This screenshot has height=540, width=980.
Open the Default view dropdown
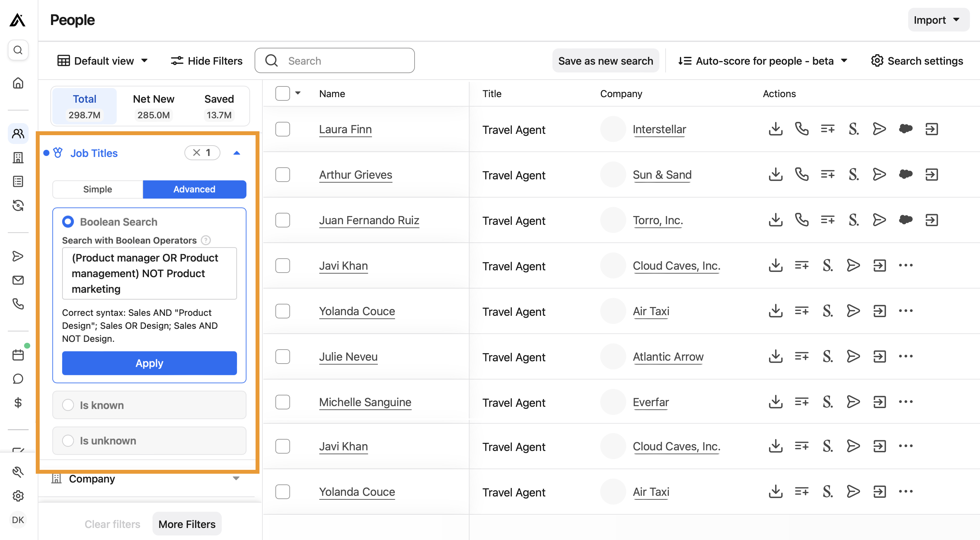coord(103,60)
